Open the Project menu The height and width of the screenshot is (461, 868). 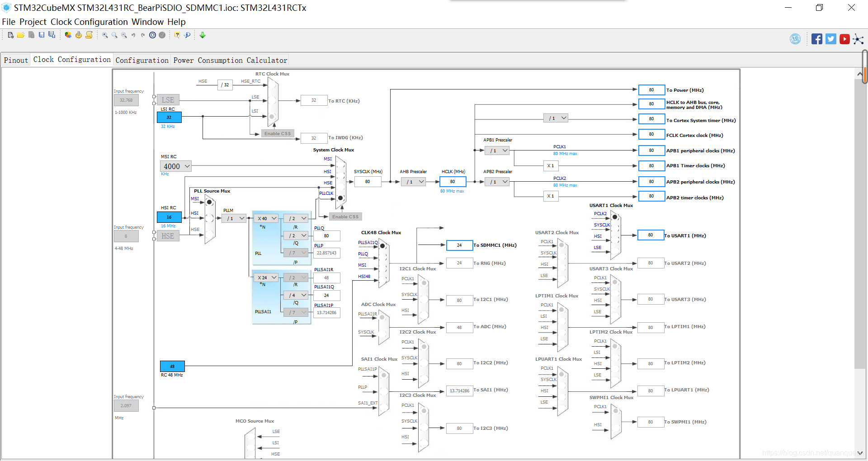coord(33,22)
